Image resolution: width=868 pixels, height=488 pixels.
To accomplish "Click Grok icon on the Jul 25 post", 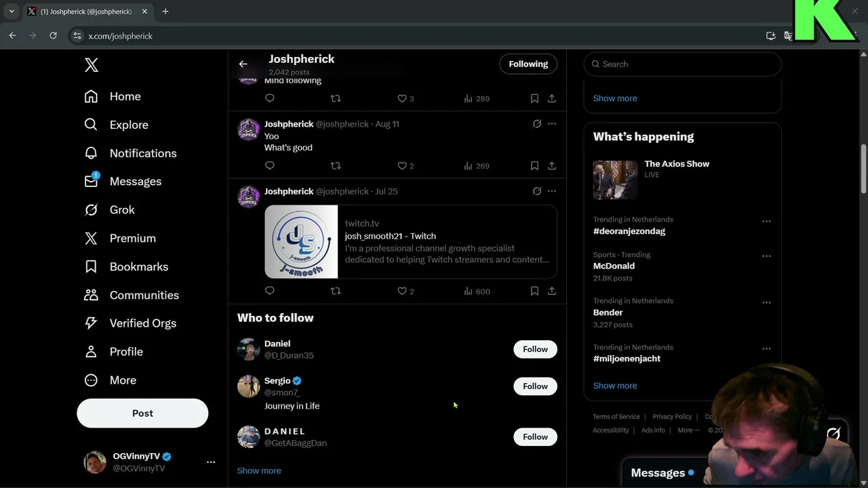I will tap(537, 191).
